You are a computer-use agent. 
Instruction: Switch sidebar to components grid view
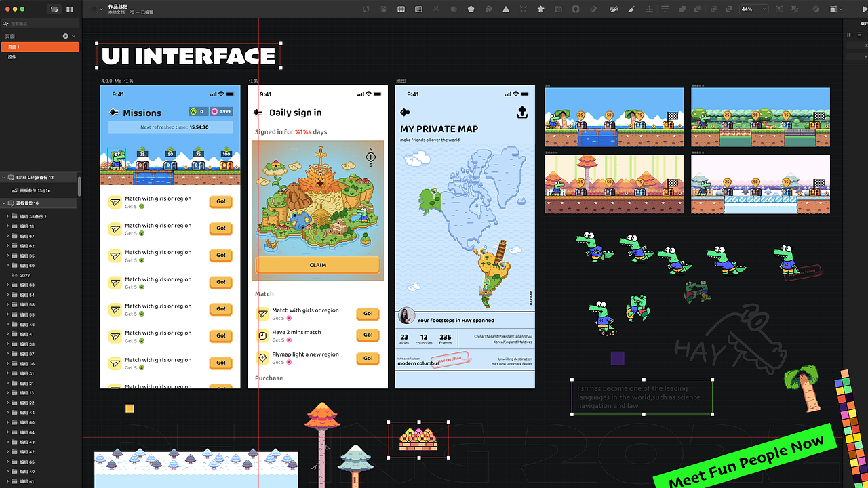click(69, 9)
